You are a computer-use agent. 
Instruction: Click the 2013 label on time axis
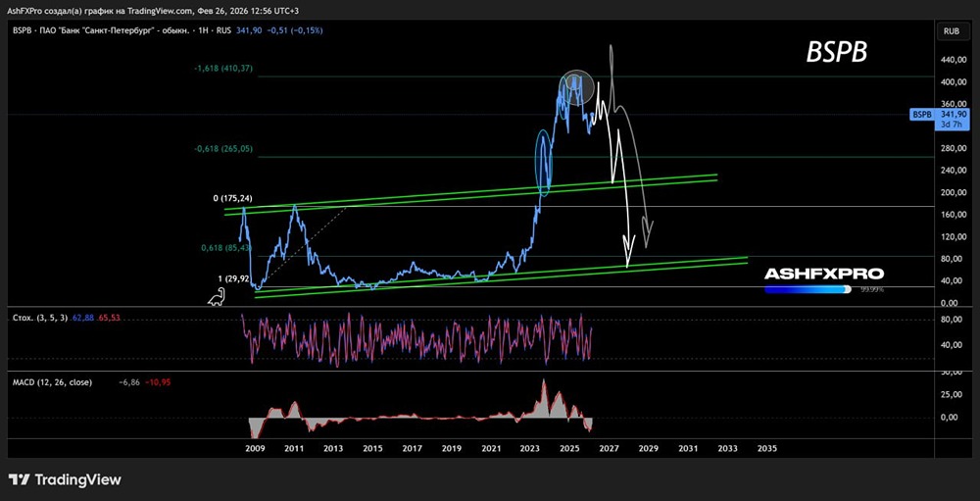333,448
